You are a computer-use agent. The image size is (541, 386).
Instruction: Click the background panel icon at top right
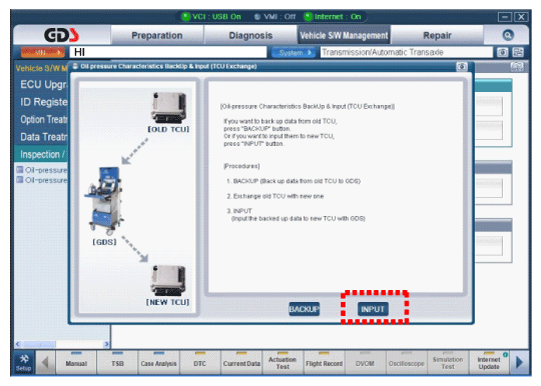click(x=517, y=67)
